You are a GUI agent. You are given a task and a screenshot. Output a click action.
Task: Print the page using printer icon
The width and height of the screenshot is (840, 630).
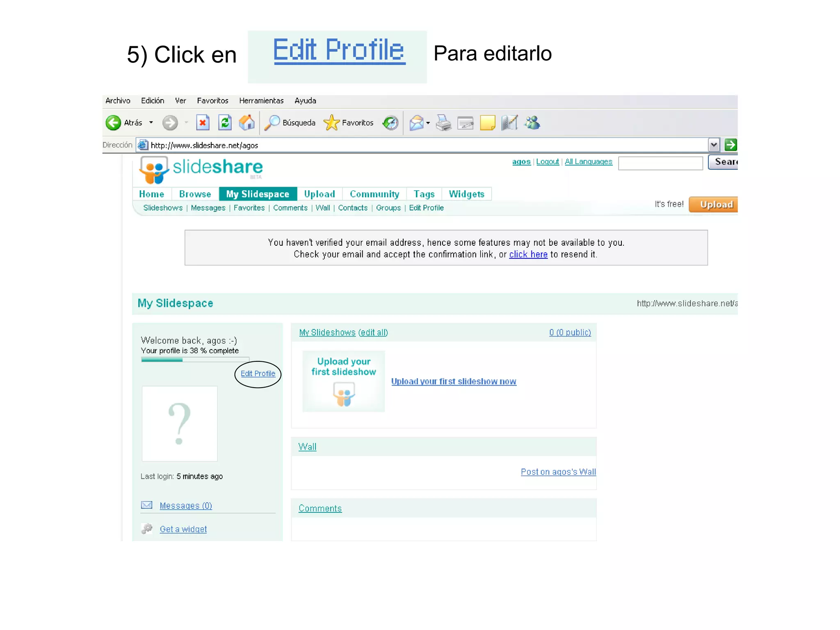(x=443, y=123)
